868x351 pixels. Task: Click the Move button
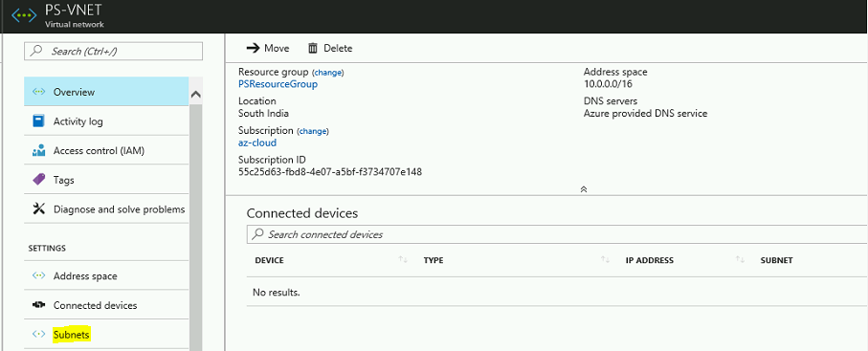[268, 48]
